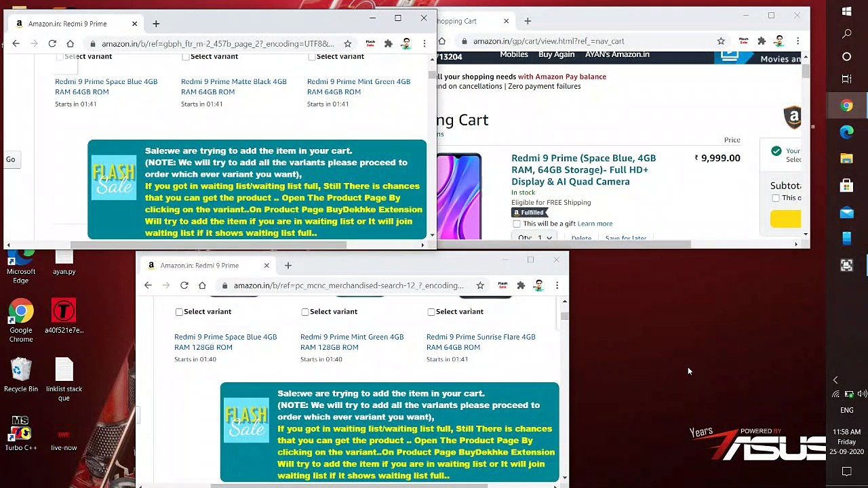868x488 pixels.
Task: Open Chrome menu in Shopping Cart window
Action: coord(798,41)
